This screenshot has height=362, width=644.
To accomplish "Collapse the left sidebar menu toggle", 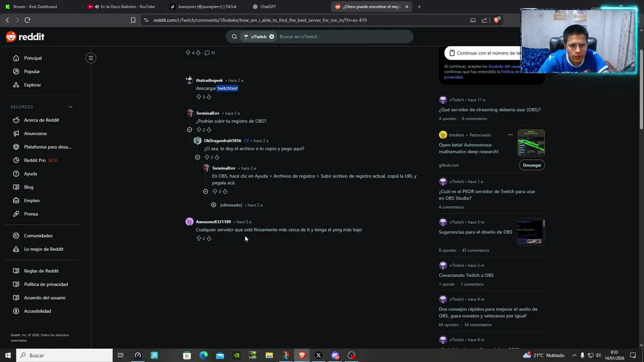I will pyautogui.click(x=91, y=58).
